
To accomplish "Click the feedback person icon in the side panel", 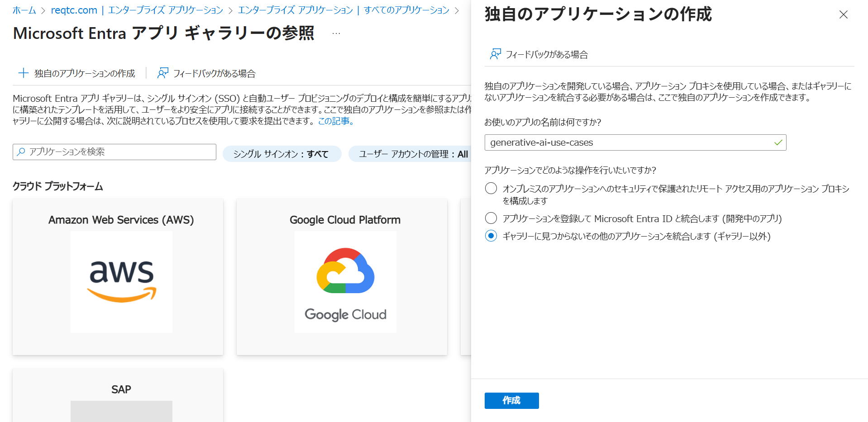I will coord(495,54).
